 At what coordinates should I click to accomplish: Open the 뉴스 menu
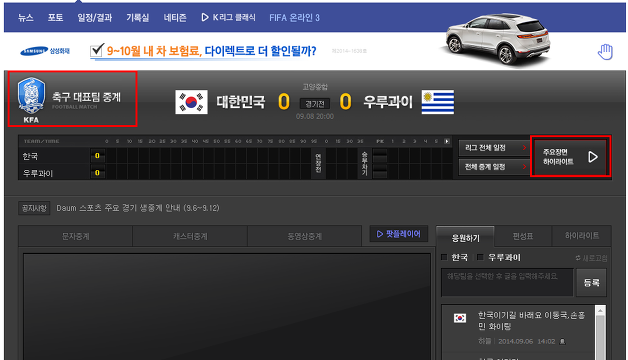click(26, 18)
